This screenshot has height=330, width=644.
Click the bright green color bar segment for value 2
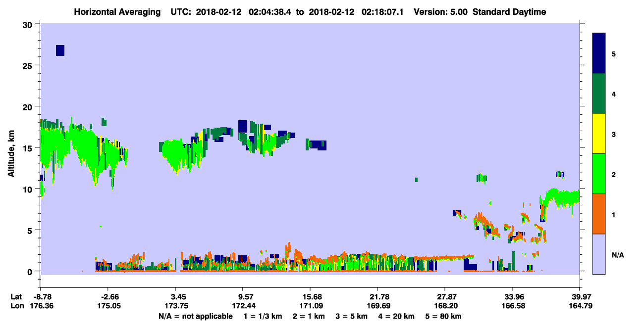click(599, 174)
